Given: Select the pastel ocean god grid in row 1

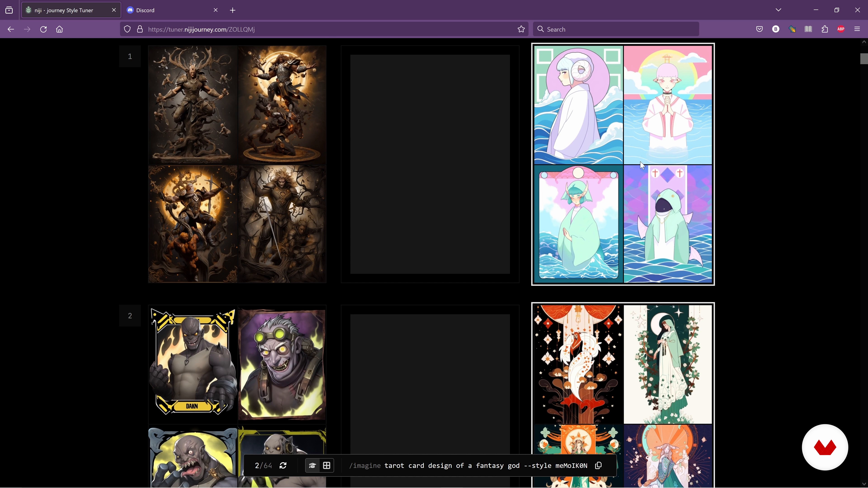Looking at the screenshot, I should tap(623, 164).
